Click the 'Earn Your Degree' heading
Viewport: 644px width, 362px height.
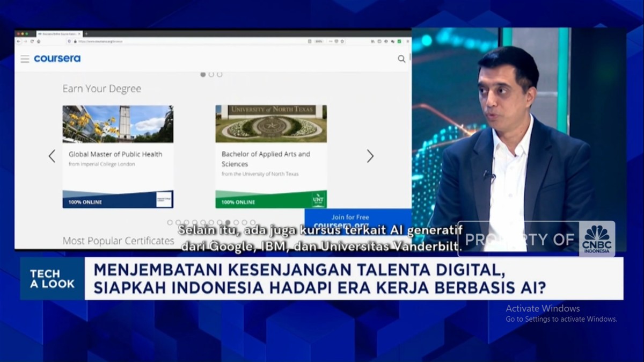tap(102, 89)
